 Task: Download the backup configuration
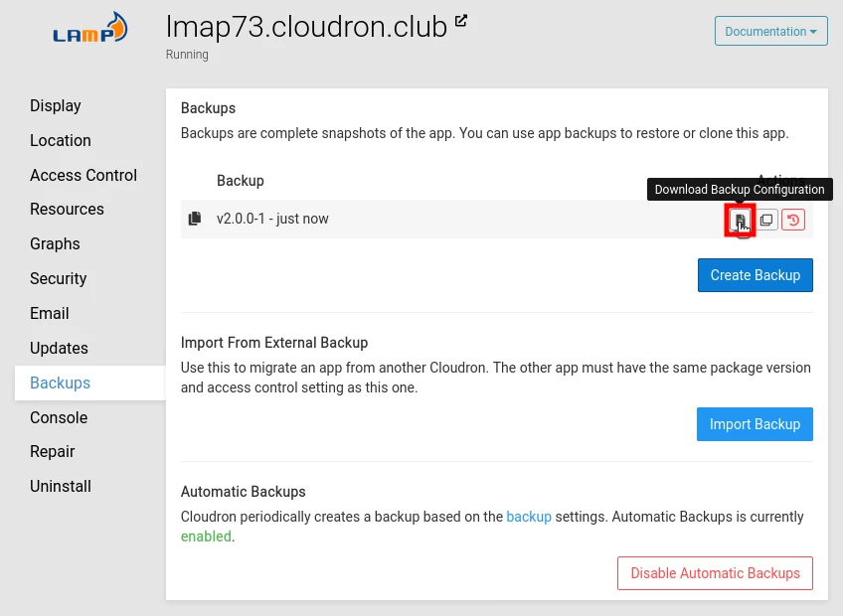[740, 220]
